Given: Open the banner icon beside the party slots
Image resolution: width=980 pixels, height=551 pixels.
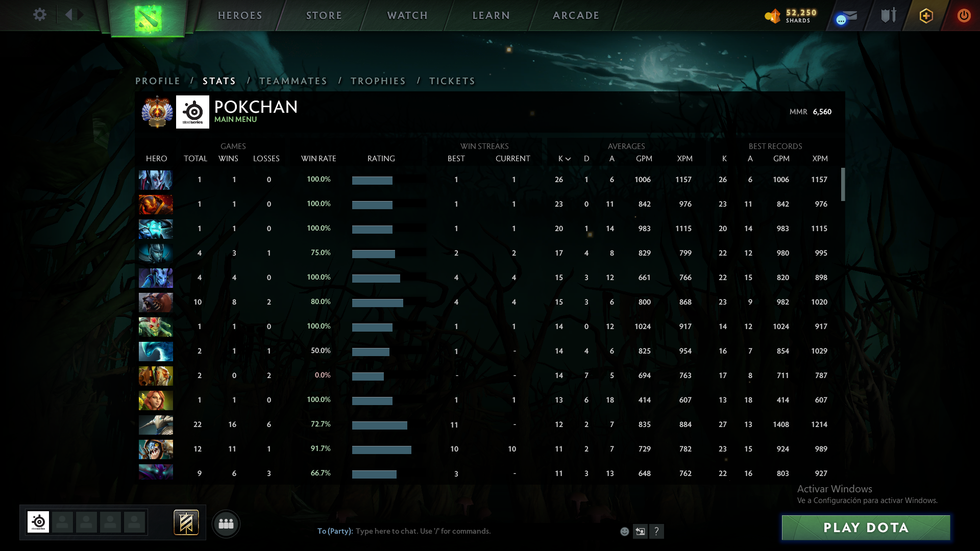Looking at the screenshot, I should 186,522.
